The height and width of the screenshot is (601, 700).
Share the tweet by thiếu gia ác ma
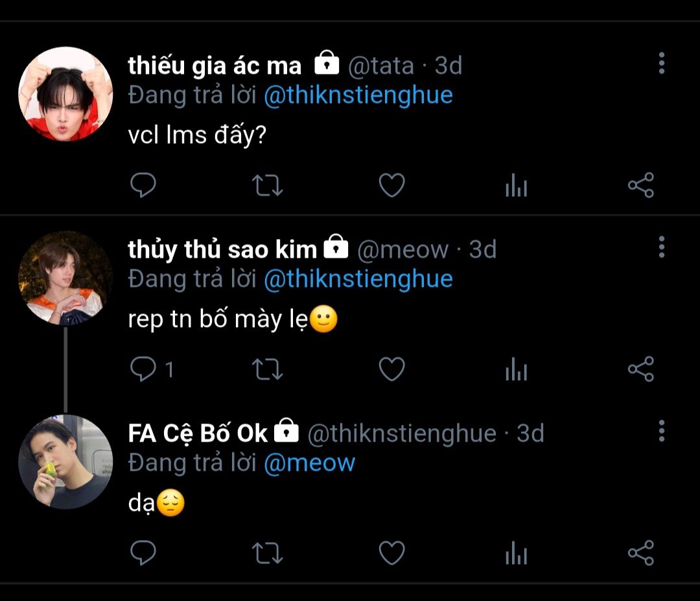coord(640,186)
